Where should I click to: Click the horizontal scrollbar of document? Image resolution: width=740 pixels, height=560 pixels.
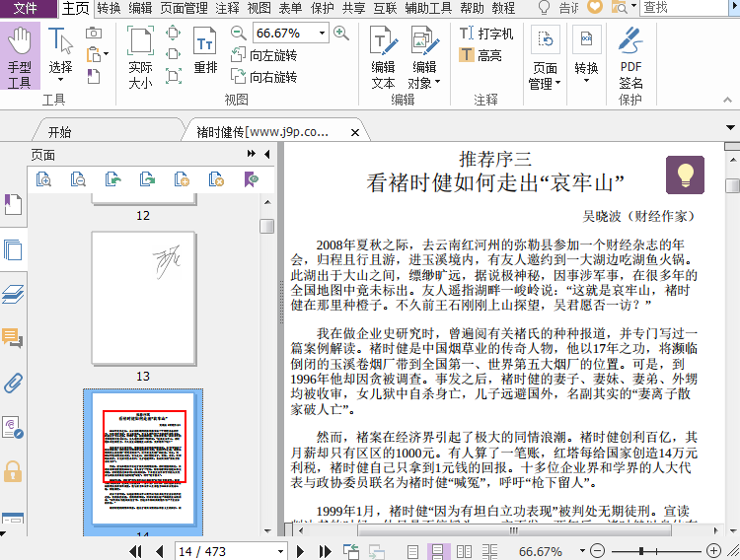[x=514, y=530]
